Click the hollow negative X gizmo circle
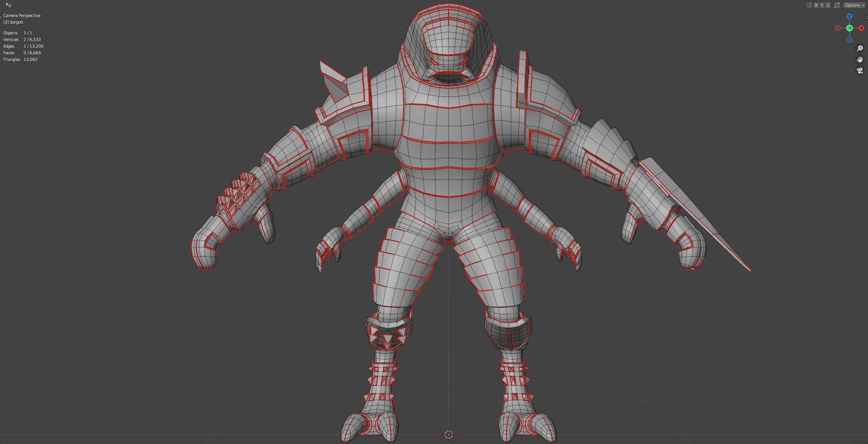This screenshot has width=868, height=444. tap(837, 28)
